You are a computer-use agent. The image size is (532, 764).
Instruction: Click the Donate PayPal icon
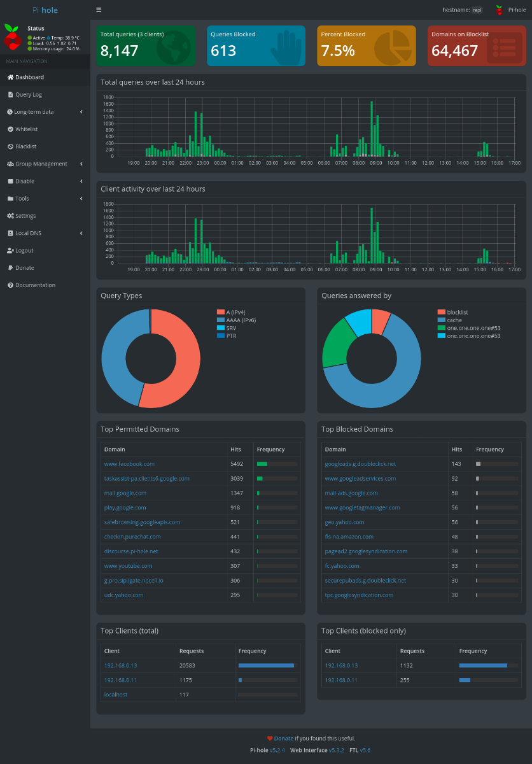(x=10, y=268)
